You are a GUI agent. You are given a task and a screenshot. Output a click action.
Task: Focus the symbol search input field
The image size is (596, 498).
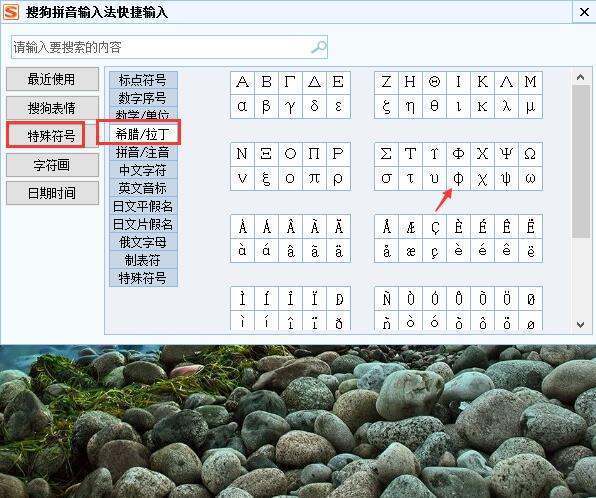pos(169,47)
